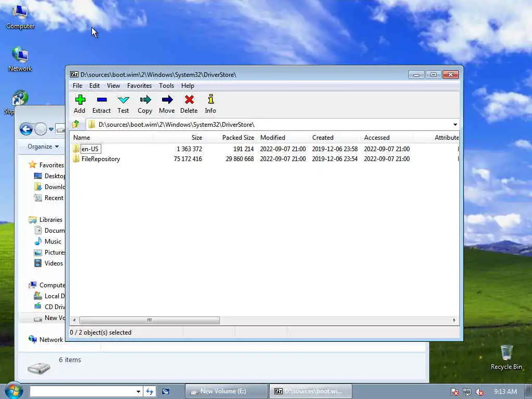Click the 7-Zip boot.wim taskbar button

[x=311, y=392]
